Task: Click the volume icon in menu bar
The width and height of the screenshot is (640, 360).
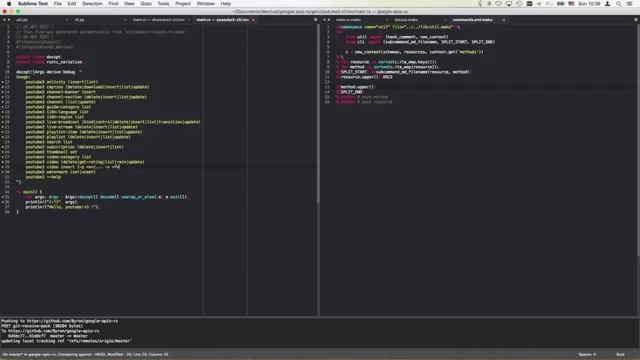Action: (x=549, y=4)
